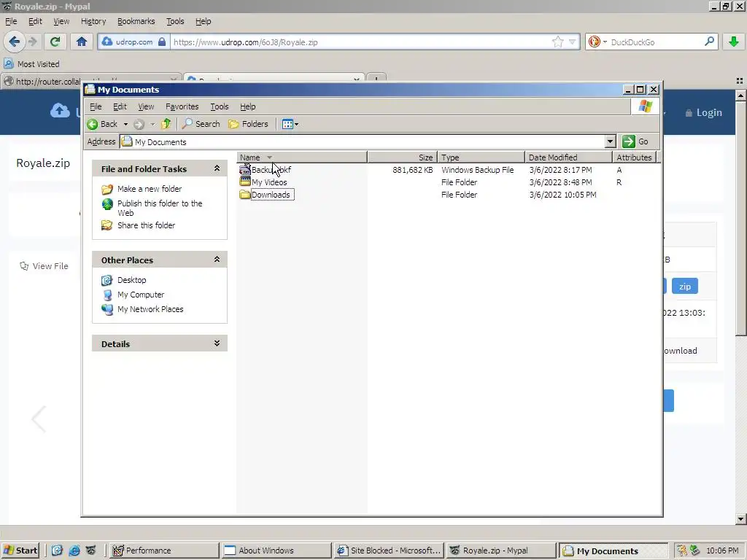747x560 pixels.
Task: Open the Favorites menu in My Documents
Action: pos(182,106)
